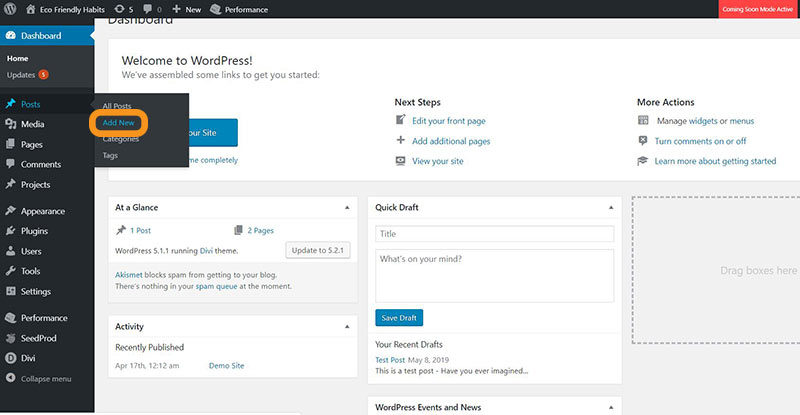The height and width of the screenshot is (415, 800).
Task: Click the widgets icon beside Manage widgets
Action: coord(643,120)
